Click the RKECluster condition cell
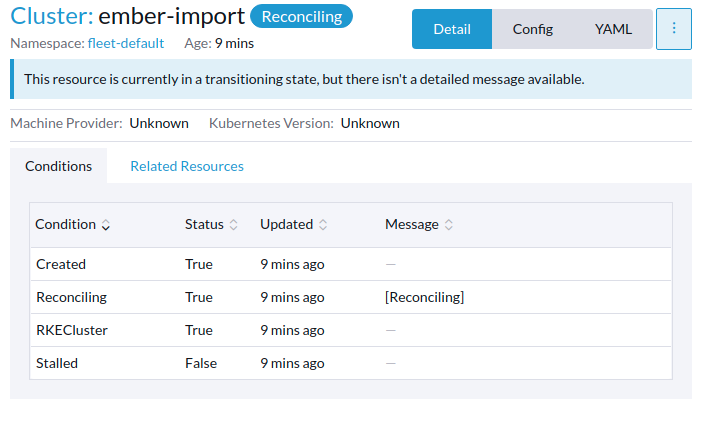The height and width of the screenshot is (425, 703). click(x=72, y=330)
